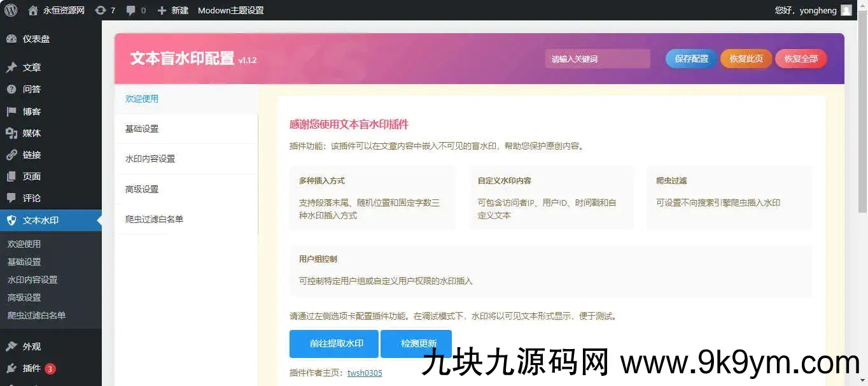
Task: Open the twsh0305 author link
Action: [x=365, y=373]
